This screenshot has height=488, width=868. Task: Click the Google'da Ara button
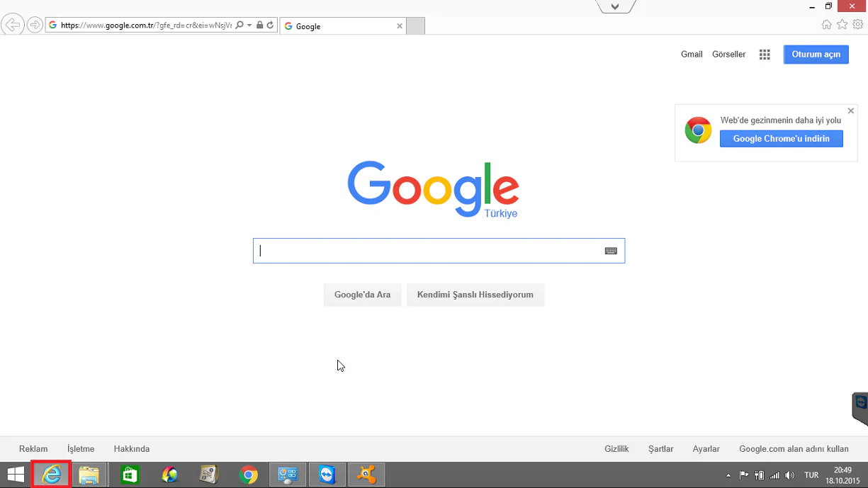[x=362, y=295]
